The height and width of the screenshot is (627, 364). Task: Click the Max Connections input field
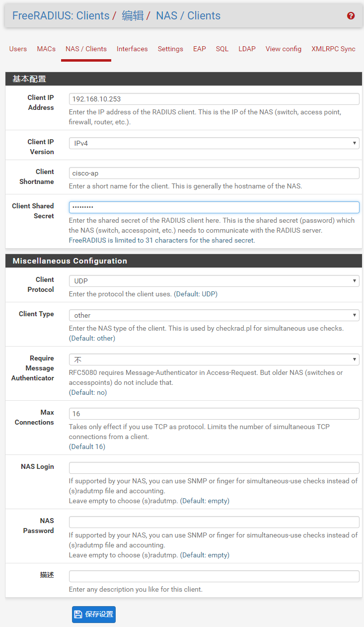(214, 414)
